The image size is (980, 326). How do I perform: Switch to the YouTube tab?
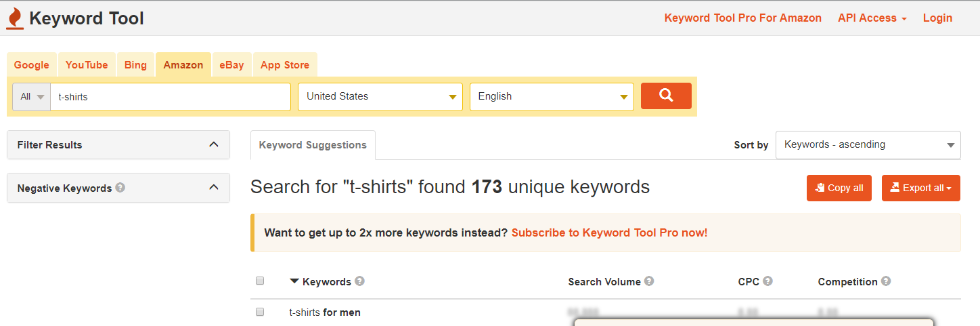(87, 65)
